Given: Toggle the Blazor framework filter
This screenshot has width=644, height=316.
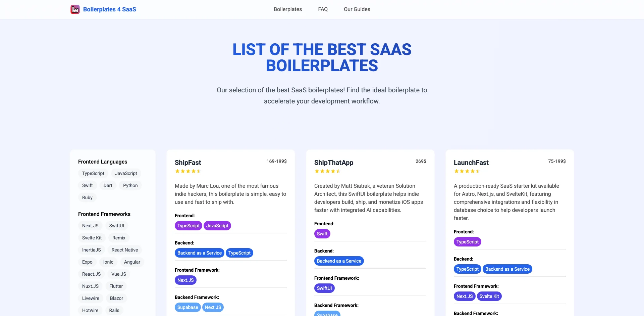Looking at the screenshot, I should pos(116,298).
